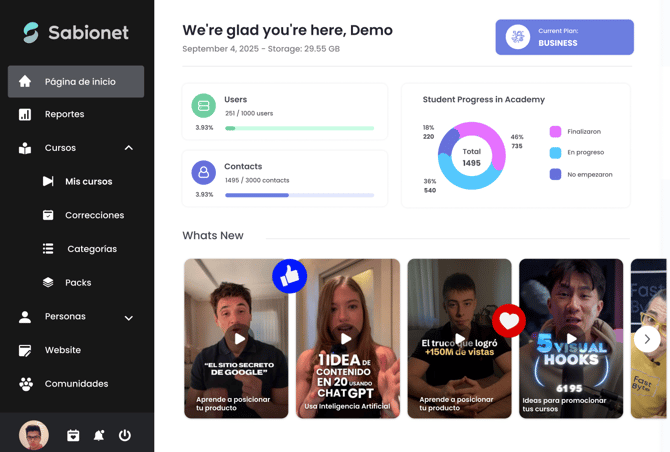Click the purple Contacts card icon
670x452 pixels.
(204, 172)
